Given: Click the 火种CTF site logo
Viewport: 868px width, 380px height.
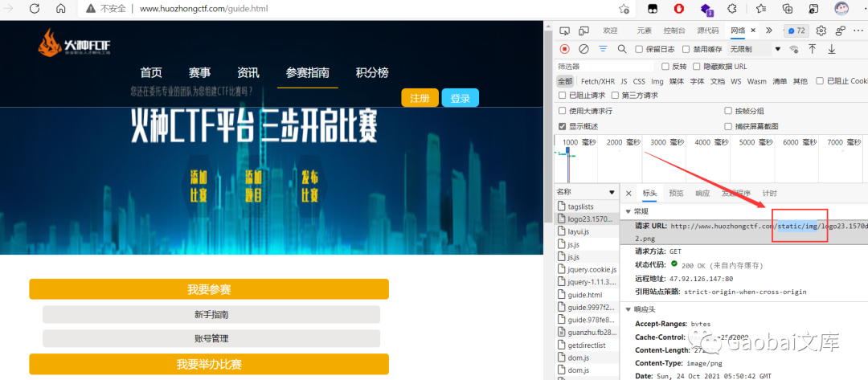Looking at the screenshot, I should click(x=75, y=42).
